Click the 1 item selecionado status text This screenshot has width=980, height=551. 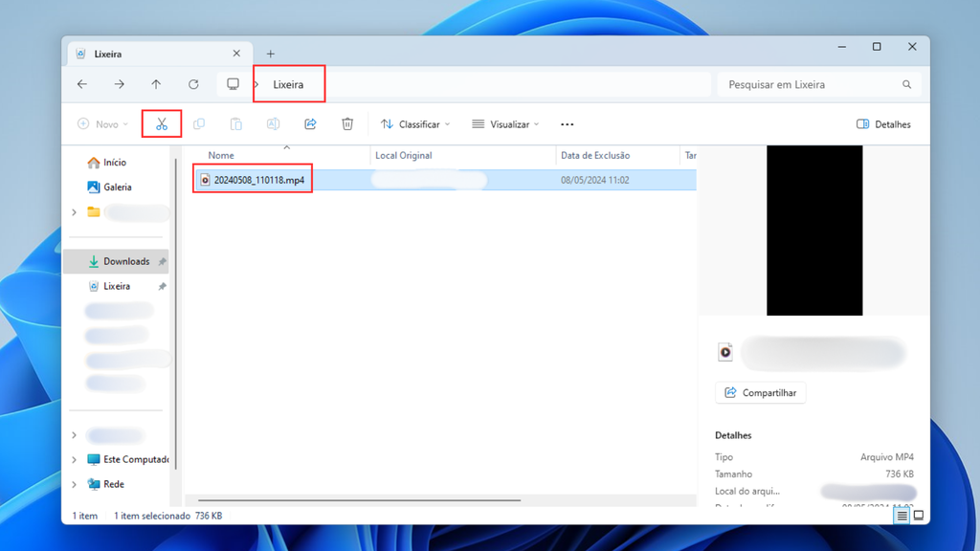pyautogui.click(x=152, y=516)
